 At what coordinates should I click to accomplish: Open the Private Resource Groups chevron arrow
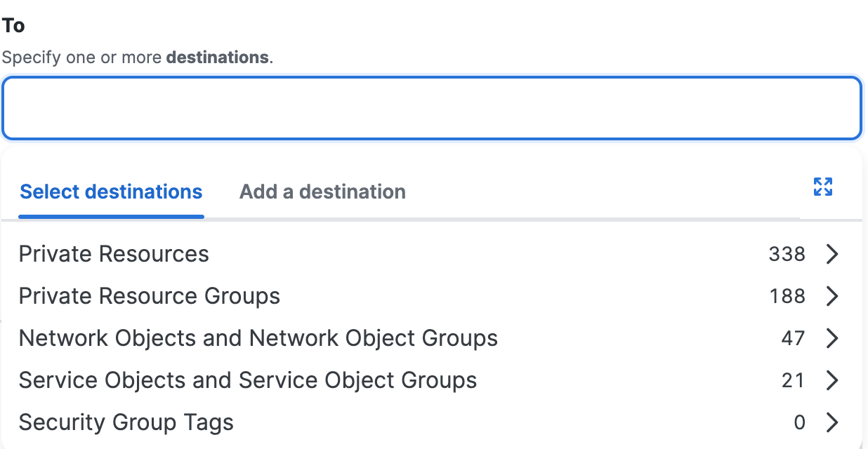click(832, 296)
